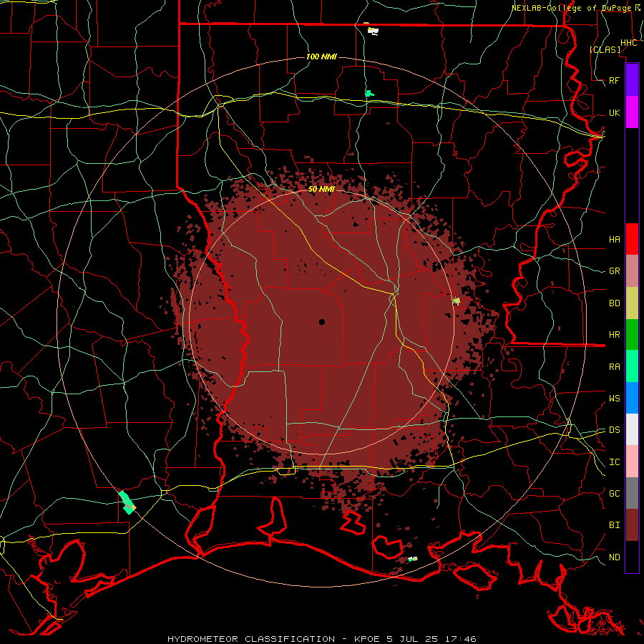644x644 pixels.
Task: Click the UK legend label
Action: [615, 112]
